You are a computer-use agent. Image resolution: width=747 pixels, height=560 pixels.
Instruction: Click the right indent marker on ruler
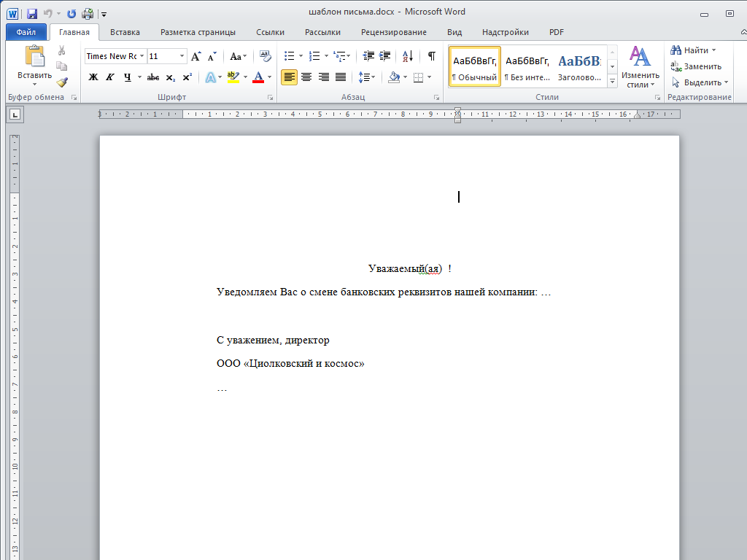[x=638, y=115]
